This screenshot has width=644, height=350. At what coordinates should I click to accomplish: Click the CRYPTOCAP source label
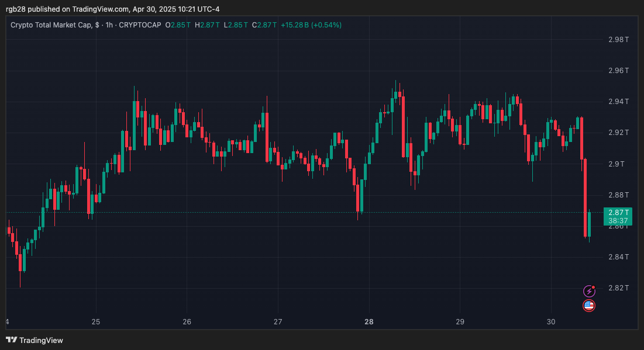tap(140, 25)
